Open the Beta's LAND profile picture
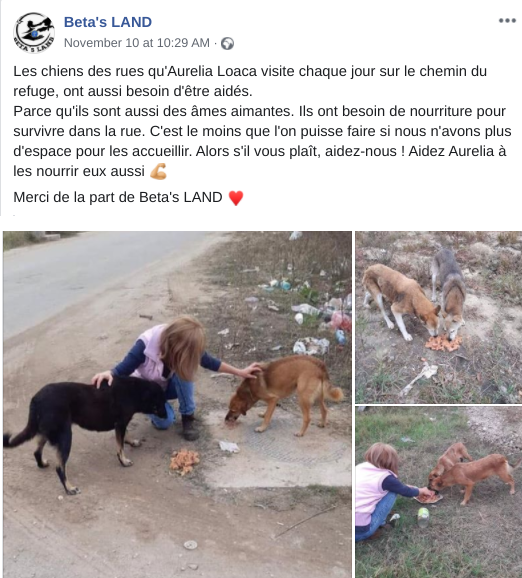This screenshot has height=578, width=522. tap(34, 32)
